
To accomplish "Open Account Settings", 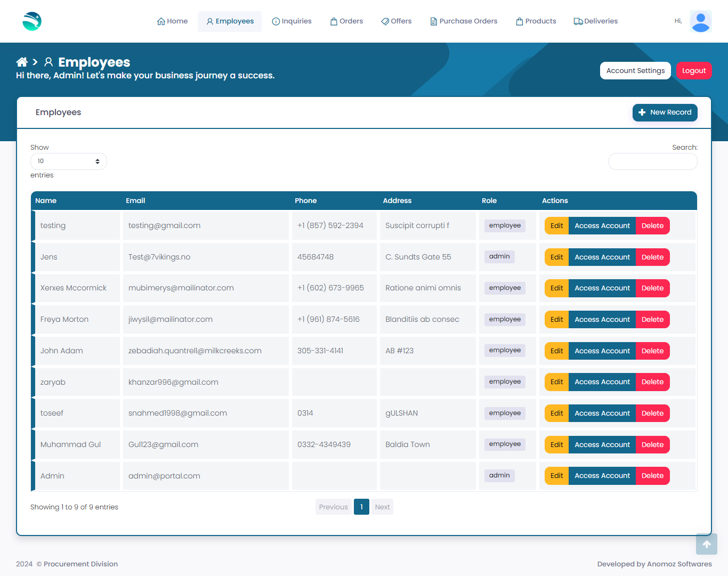I will 635,71.
